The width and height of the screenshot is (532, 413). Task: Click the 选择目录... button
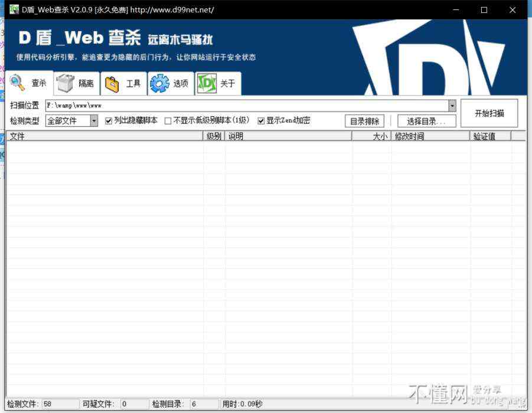[426, 121]
